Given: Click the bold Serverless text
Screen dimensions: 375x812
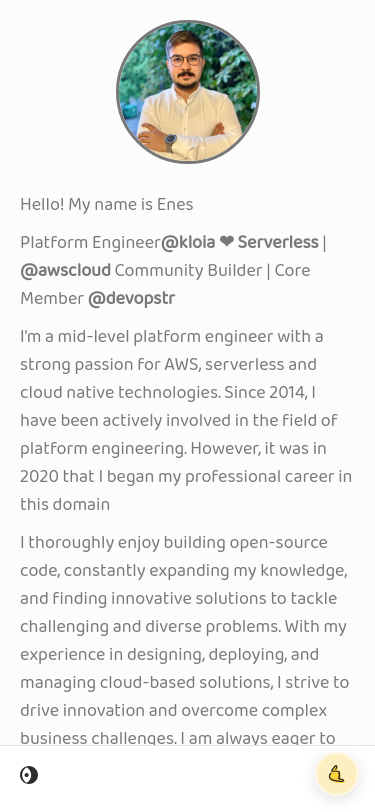Looking at the screenshot, I should (x=278, y=242).
